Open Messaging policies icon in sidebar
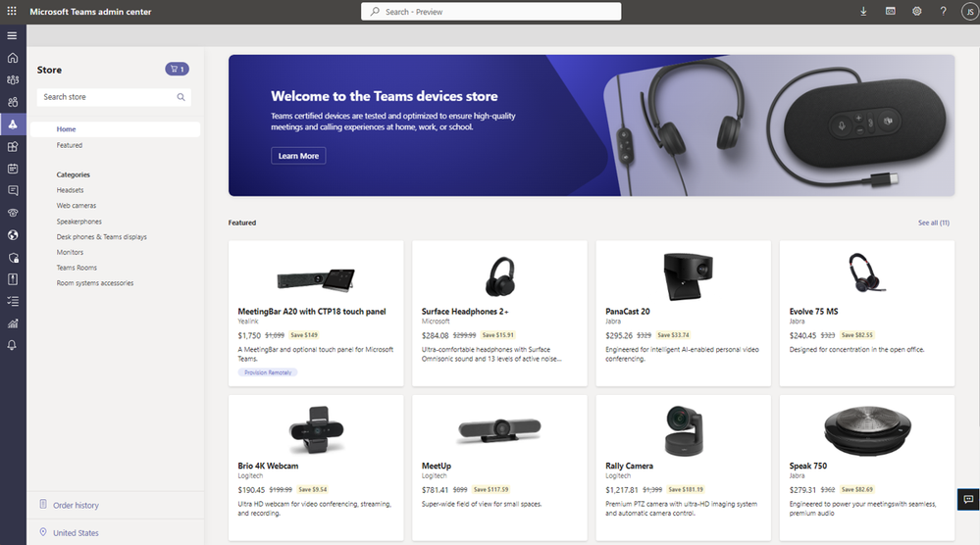980x545 pixels. click(x=13, y=190)
